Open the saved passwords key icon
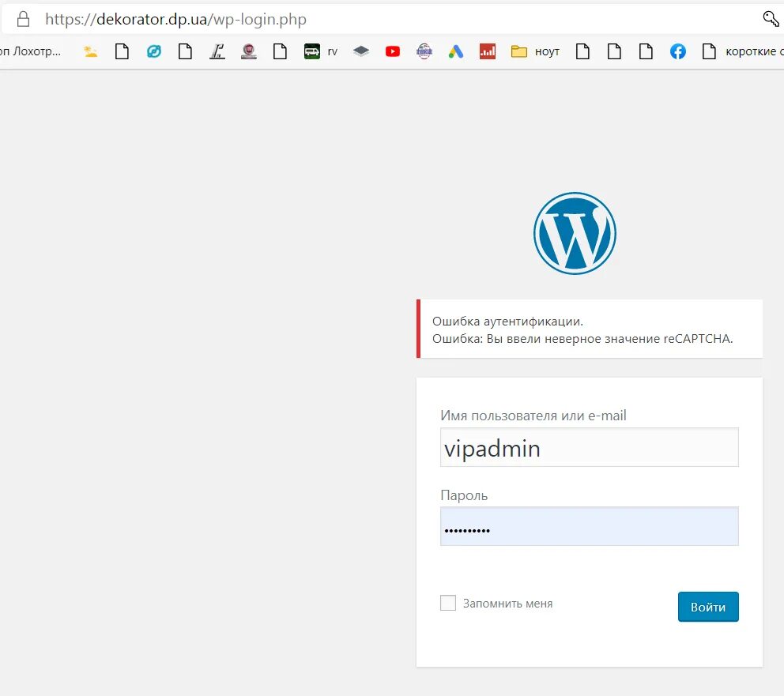784x696 pixels. (771, 19)
